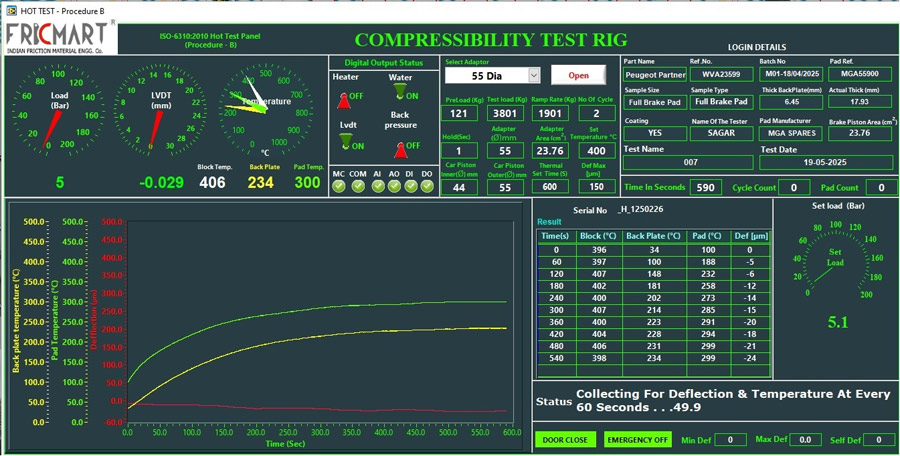Click the LOGIN DETAILS header
Viewport: 900px width, 456px height.
click(756, 47)
